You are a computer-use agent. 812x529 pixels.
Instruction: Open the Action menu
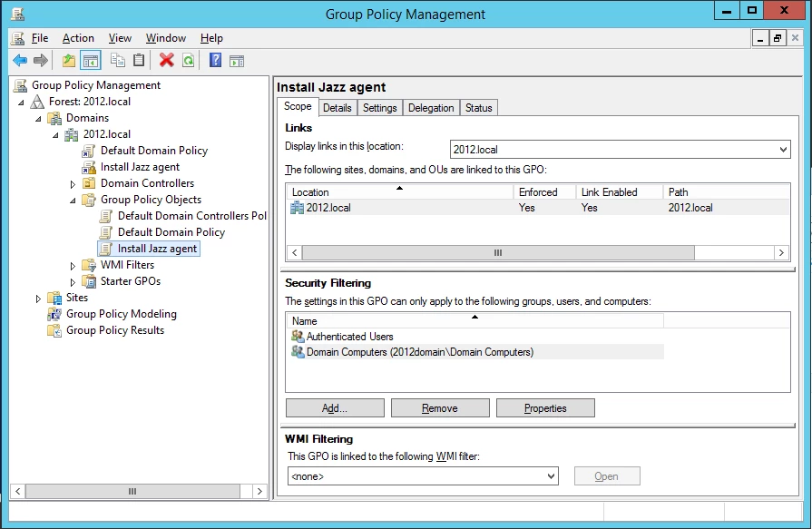coord(78,38)
